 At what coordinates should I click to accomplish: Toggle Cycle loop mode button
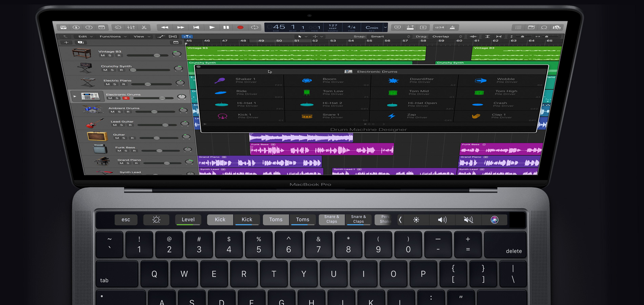[255, 27]
